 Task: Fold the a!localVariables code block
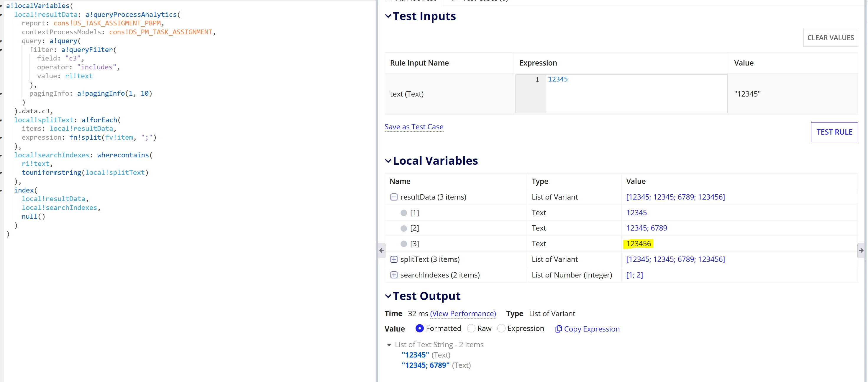click(x=1, y=6)
